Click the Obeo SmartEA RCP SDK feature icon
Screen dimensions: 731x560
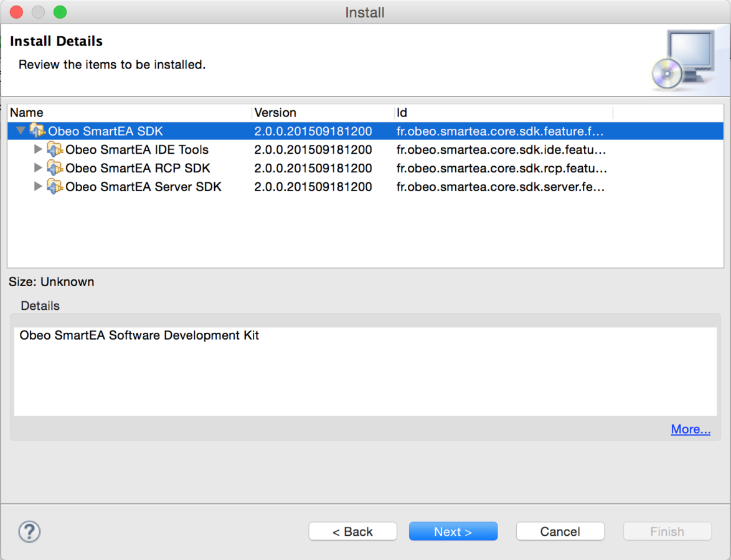click(x=55, y=168)
